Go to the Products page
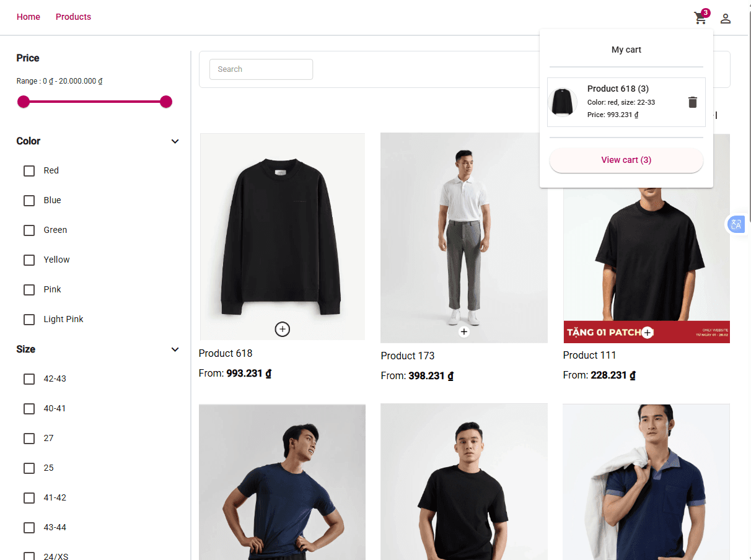 click(73, 17)
